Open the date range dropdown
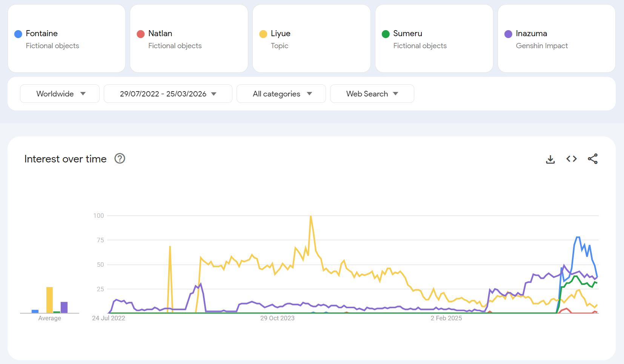The image size is (624, 364). click(168, 94)
